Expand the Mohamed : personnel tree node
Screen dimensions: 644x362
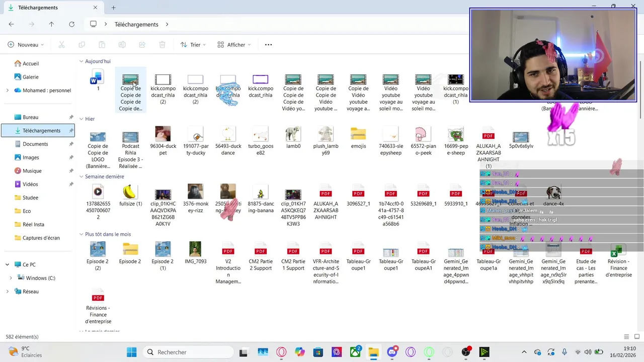point(7,90)
